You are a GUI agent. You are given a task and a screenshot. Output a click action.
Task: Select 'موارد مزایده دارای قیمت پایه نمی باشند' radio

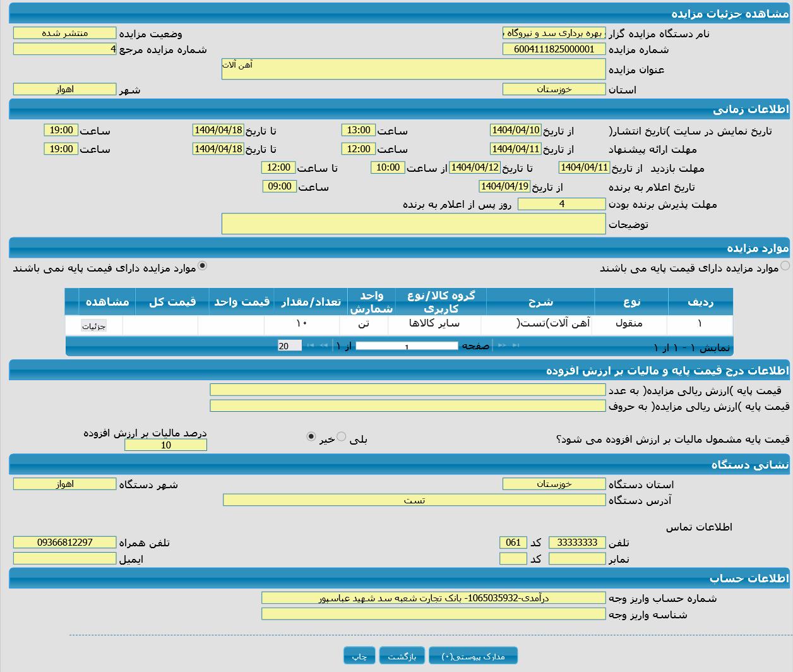pos(202,266)
